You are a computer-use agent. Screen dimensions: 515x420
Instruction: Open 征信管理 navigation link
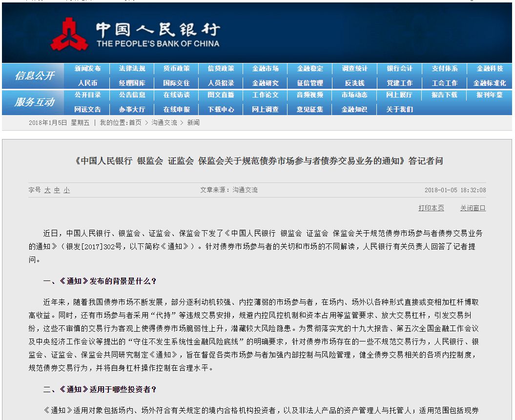click(x=310, y=83)
